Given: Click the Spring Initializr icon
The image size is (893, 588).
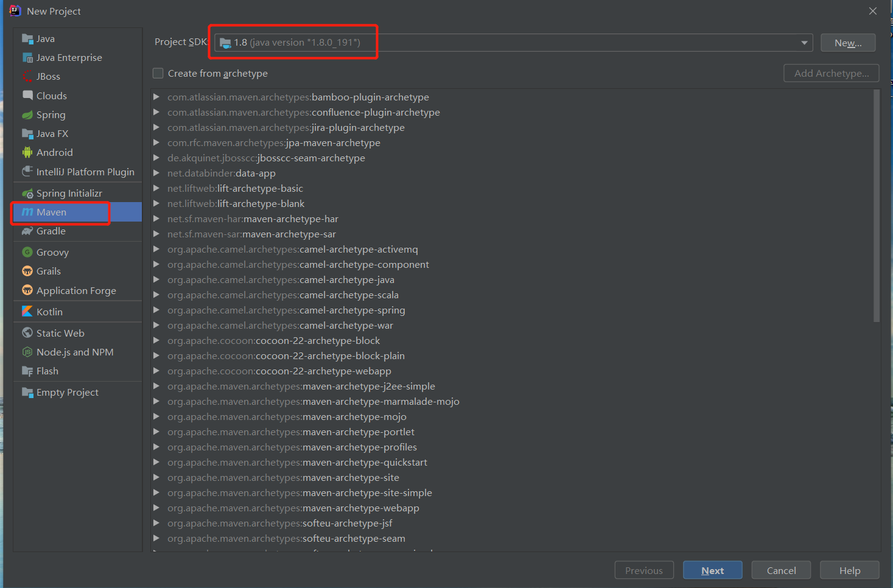Looking at the screenshot, I should (x=27, y=194).
